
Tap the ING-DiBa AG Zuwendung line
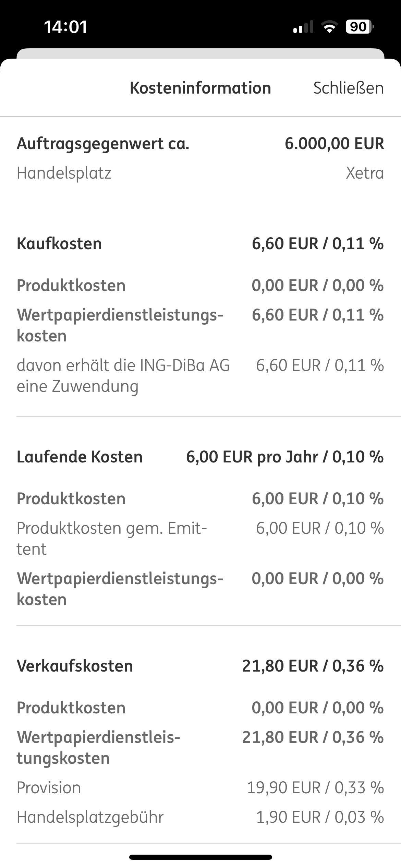(123, 376)
